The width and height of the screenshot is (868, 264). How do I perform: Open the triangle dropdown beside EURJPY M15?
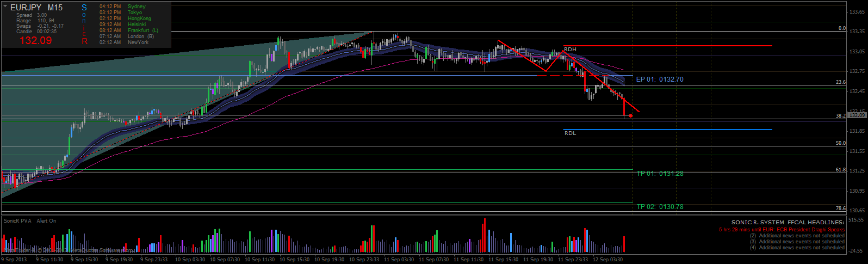coord(5,6)
